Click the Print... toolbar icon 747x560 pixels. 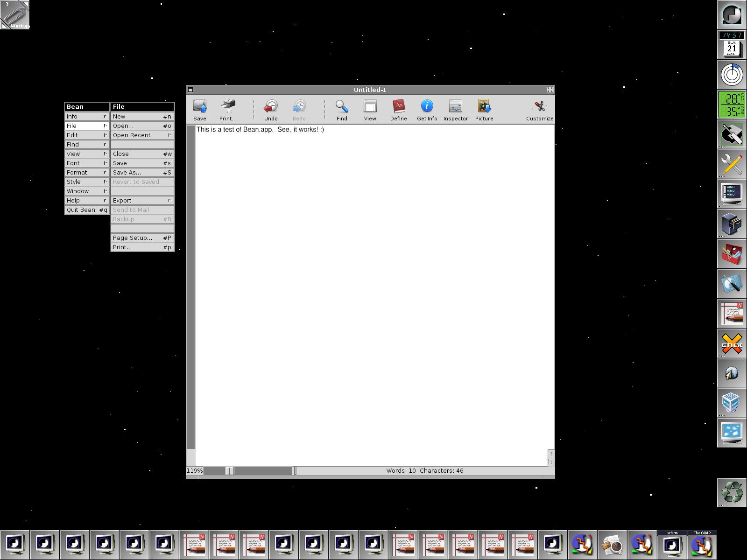pos(228,110)
